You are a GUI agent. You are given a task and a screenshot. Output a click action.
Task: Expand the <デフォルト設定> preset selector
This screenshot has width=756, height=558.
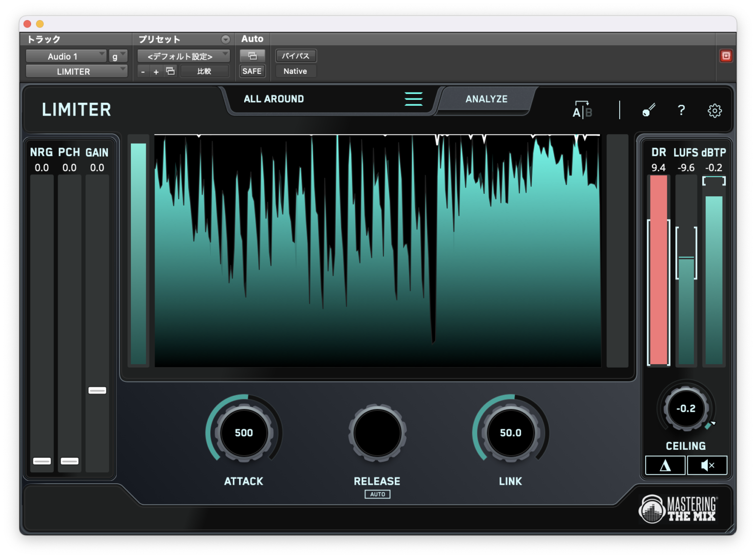[x=183, y=56]
